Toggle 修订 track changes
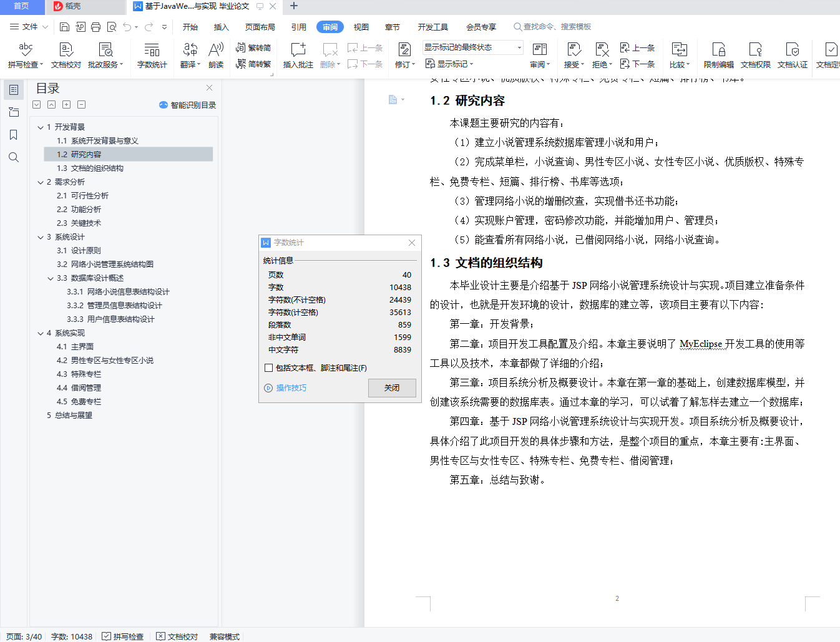The image size is (840, 642). (405, 55)
